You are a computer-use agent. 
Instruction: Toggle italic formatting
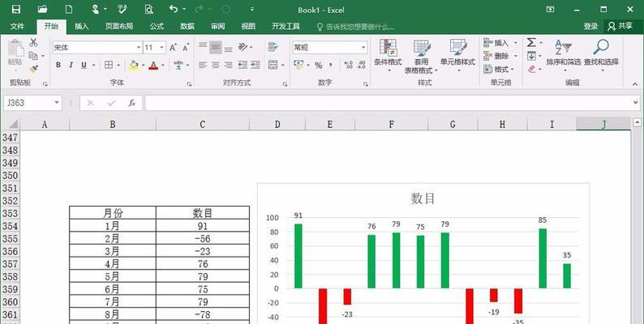tap(71, 65)
